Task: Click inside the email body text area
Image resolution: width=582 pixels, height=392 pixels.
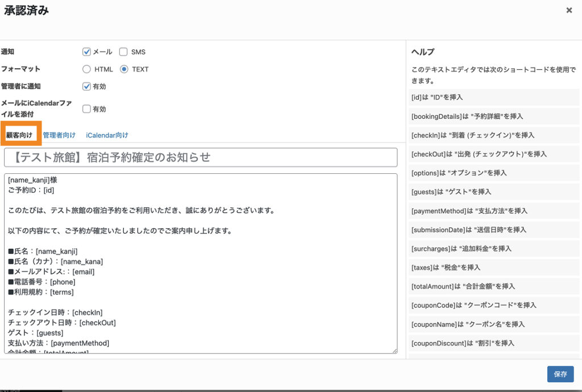Action: click(200, 261)
